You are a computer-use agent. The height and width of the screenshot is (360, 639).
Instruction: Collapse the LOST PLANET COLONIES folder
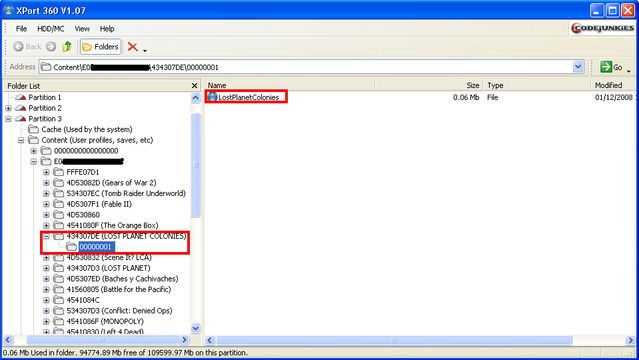pyautogui.click(x=46, y=236)
